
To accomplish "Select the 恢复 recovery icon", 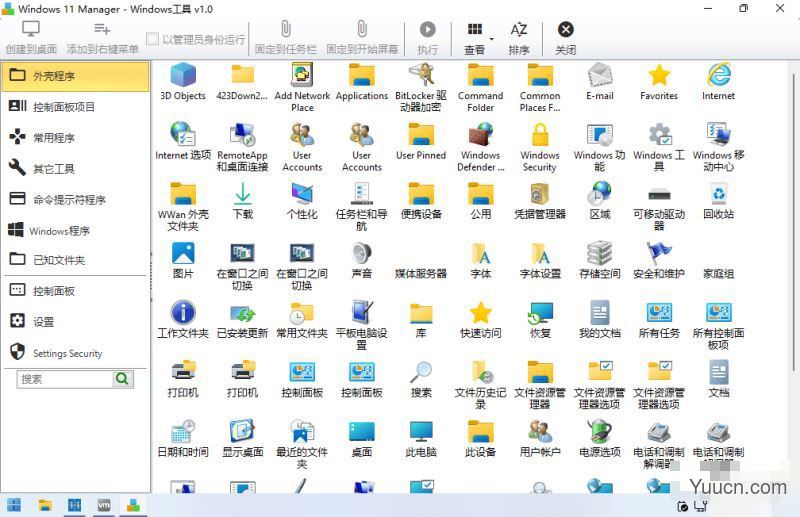I will pyautogui.click(x=540, y=319).
